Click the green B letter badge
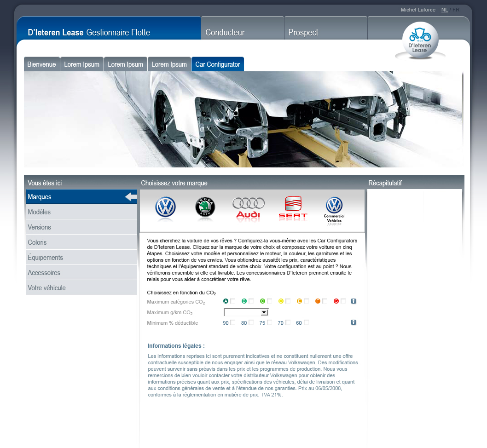The height and width of the screenshot is (448, 487). (244, 301)
